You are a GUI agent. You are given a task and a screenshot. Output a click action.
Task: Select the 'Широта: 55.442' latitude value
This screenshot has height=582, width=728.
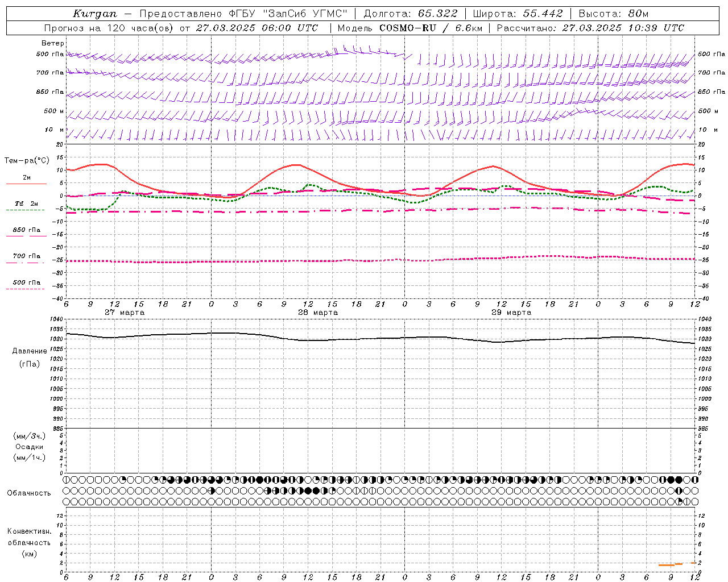coord(518,14)
